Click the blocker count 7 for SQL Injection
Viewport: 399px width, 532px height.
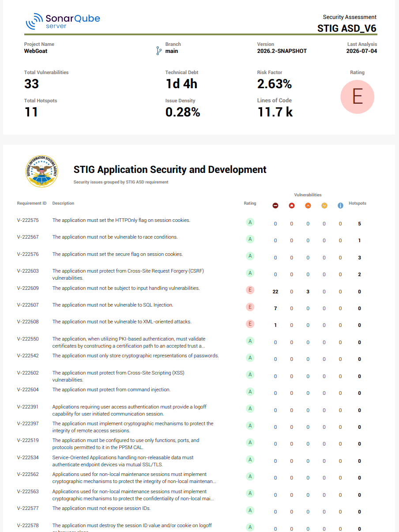click(275, 308)
